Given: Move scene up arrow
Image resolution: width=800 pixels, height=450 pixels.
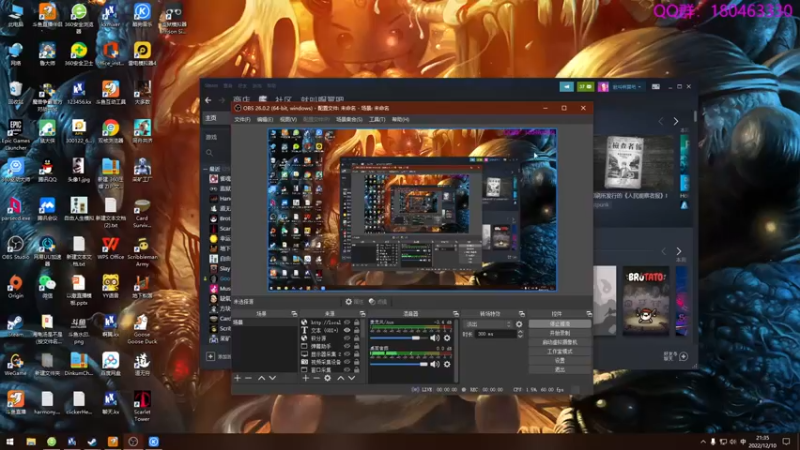Looking at the screenshot, I should click(261, 378).
